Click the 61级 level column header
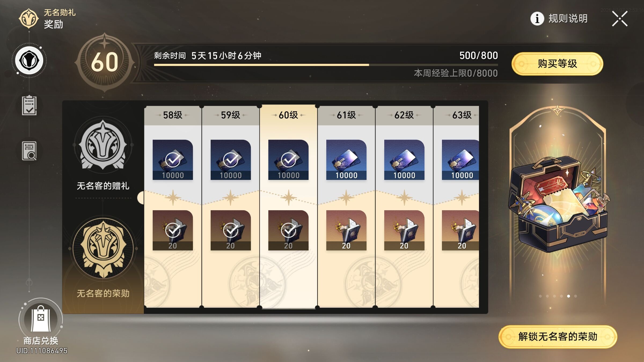This screenshot has height=362, width=644. tap(346, 115)
